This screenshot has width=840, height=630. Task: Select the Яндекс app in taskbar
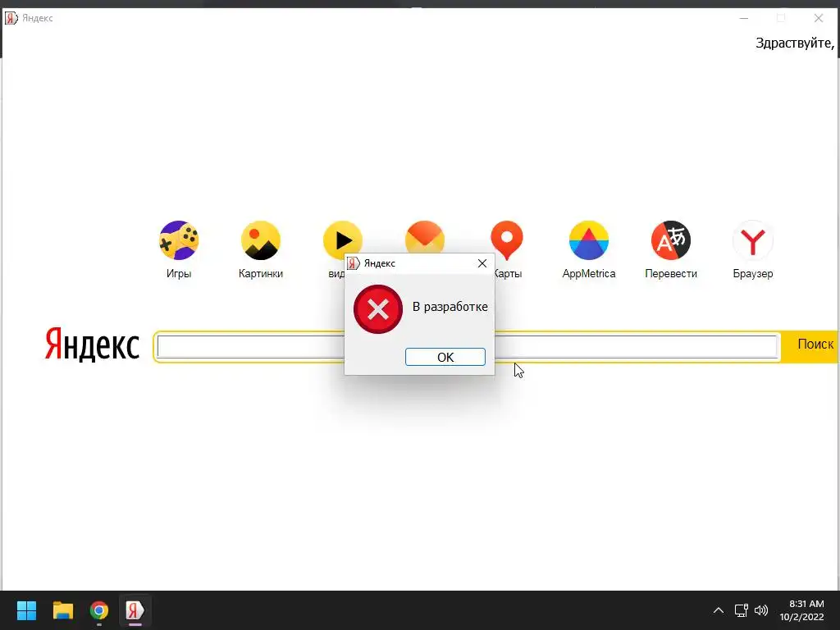pyautogui.click(x=135, y=610)
